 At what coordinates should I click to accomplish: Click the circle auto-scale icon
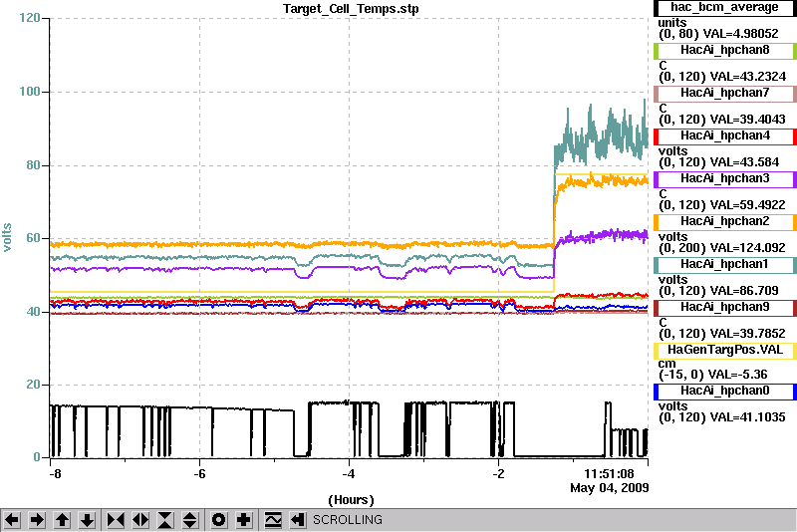click(219, 520)
